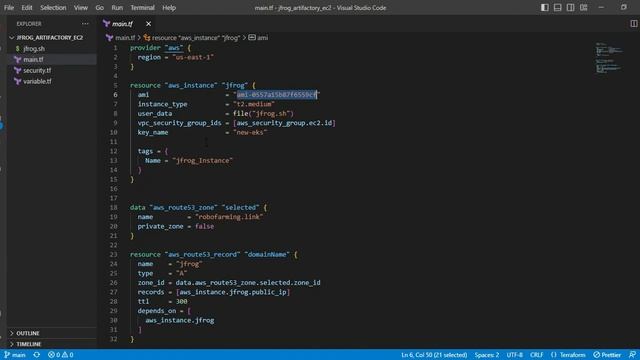Open variable.tf from the explorer

(x=37, y=81)
